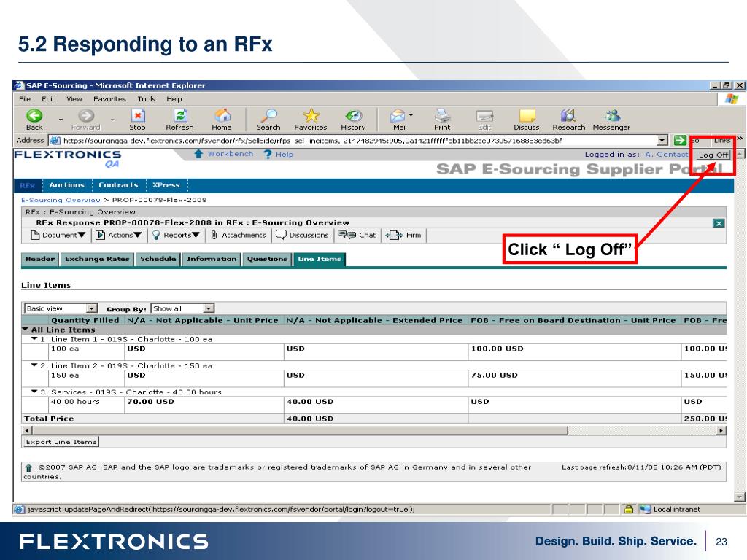Viewport: 747px width, 560px height.
Task: Click the page vertical scrollbar down arrow
Action: coord(740,497)
